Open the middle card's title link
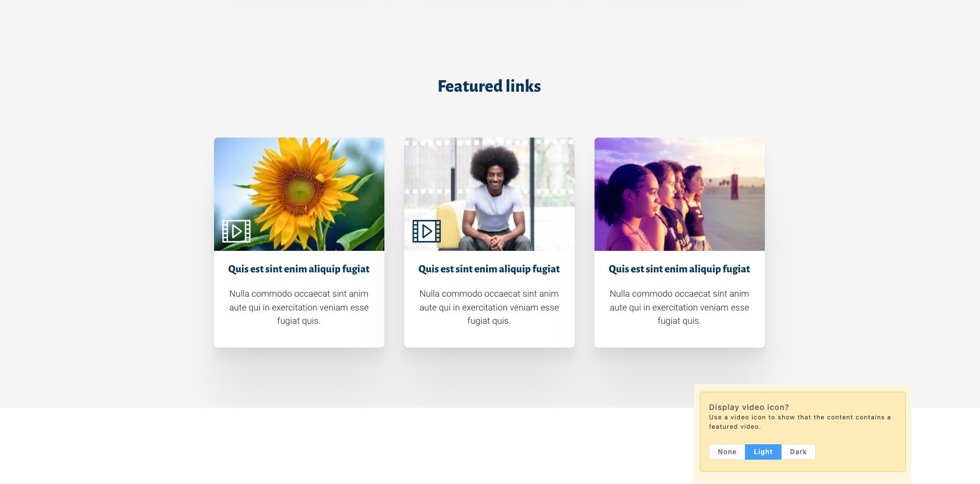The width and height of the screenshot is (980, 484). (x=489, y=269)
